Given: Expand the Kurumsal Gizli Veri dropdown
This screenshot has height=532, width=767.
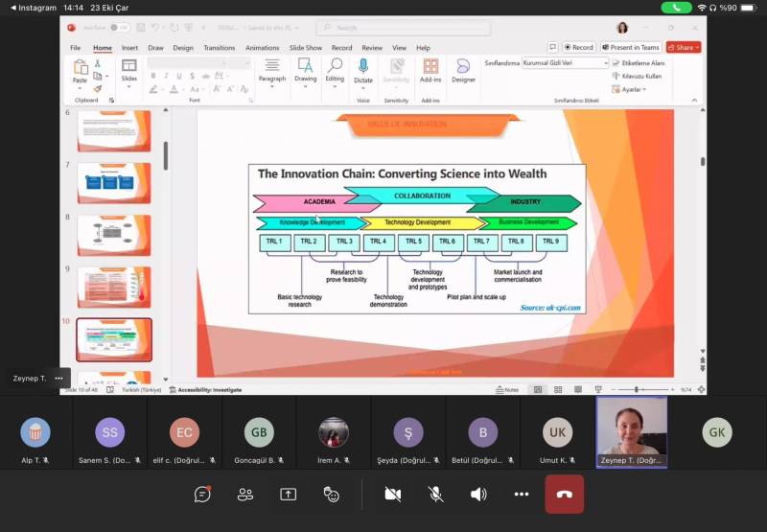Looking at the screenshot, I should point(604,62).
